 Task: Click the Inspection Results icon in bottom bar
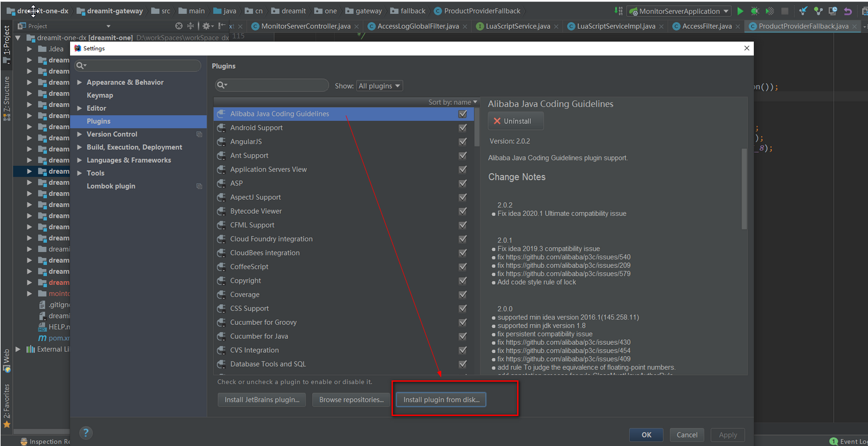pos(24,441)
